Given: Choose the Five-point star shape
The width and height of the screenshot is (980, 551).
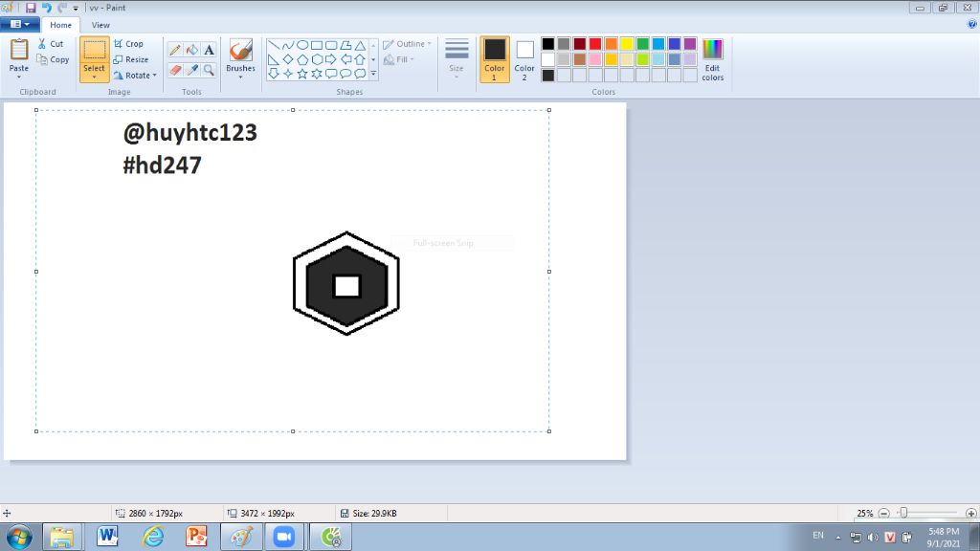Looking at the screenshot, I should [x=302, y=74].
